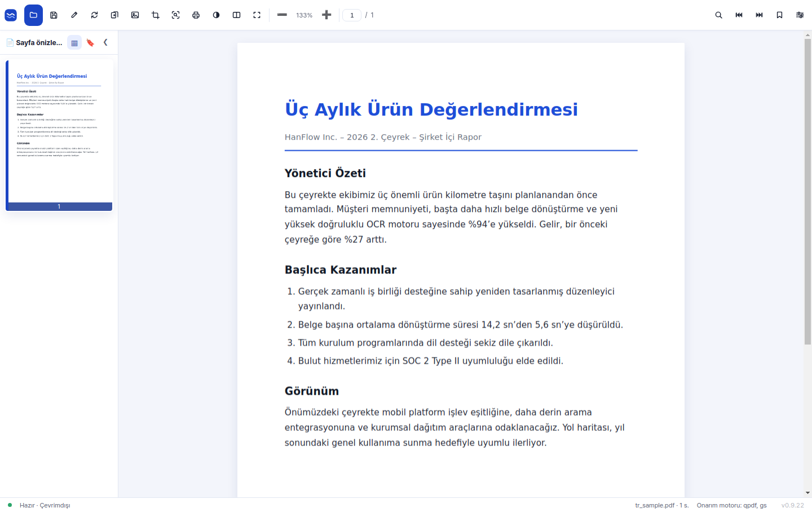Activate the crop tool
This screenshot has width=812, height=512.
[155, 15]
